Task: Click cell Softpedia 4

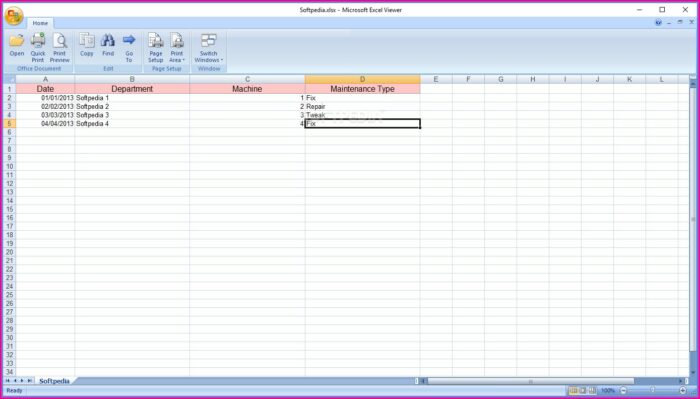Action: coord(132,124)
